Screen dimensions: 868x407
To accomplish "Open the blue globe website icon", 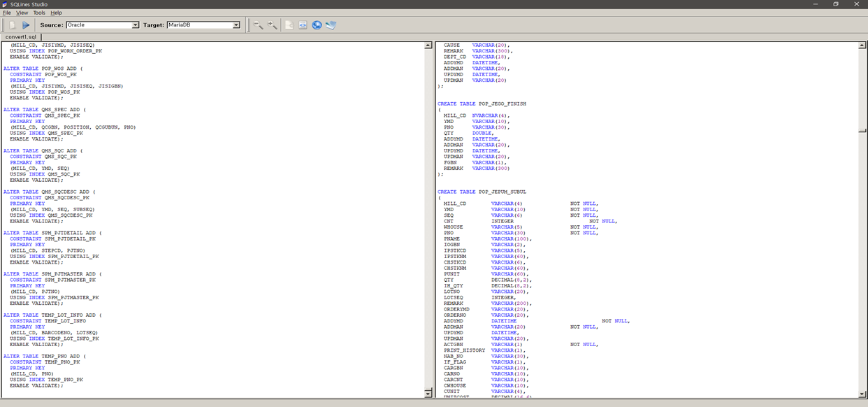I will pyautogui.click(x=317, y=24).
